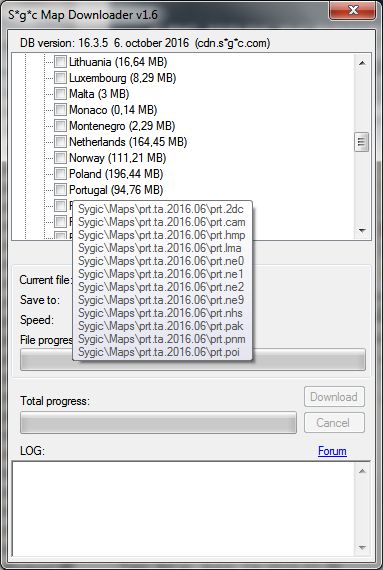Click the prt.2dc tooltip line
Image resolution: width=383 pixels, height=570 pixels.
click(x=161, y=209)
